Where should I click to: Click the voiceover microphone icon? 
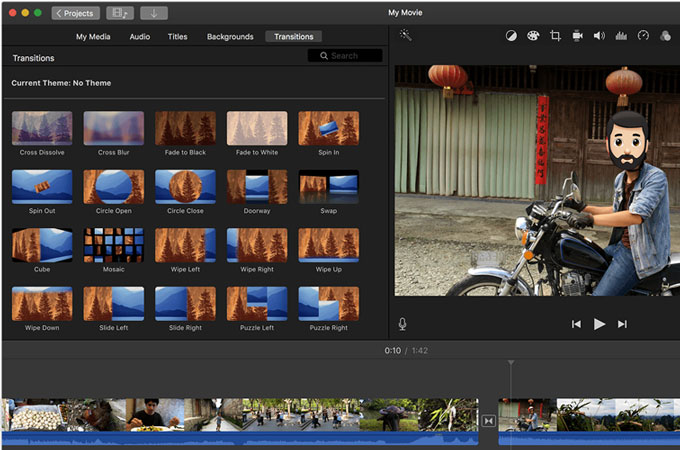coord(403,324)
